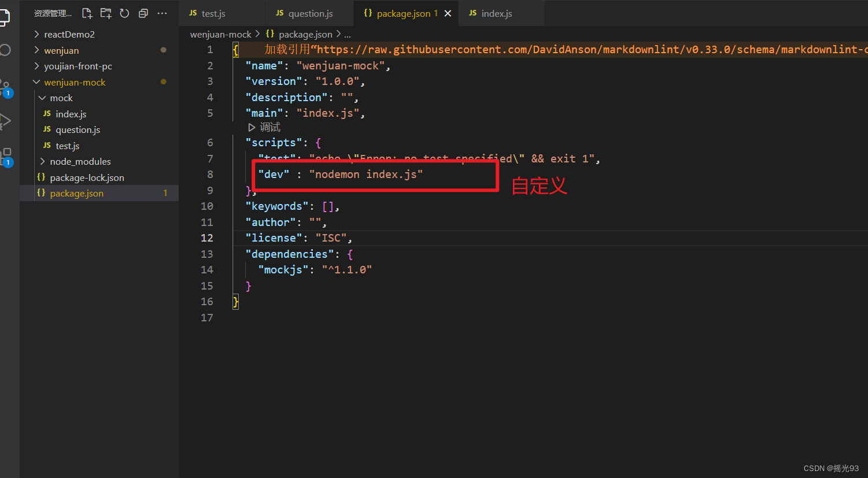This screenshot has width=868, height=478.
Task: Collapse all folders in explorer
Action: click(143, 13)
